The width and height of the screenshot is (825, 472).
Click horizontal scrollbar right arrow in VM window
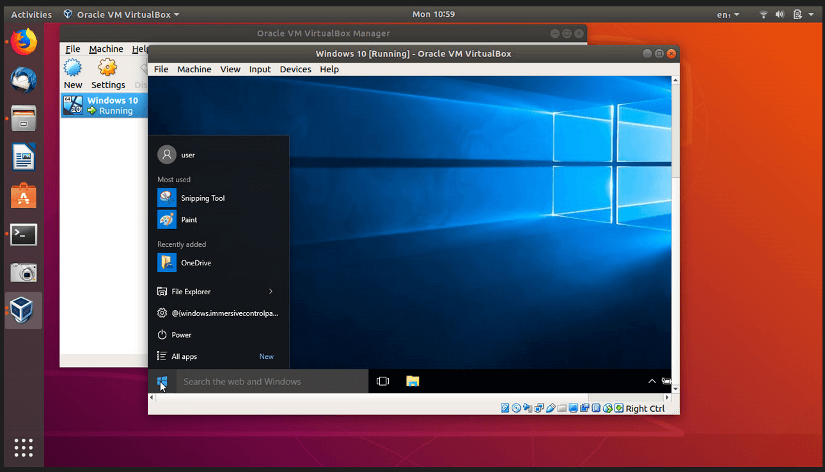click(667, 397)
